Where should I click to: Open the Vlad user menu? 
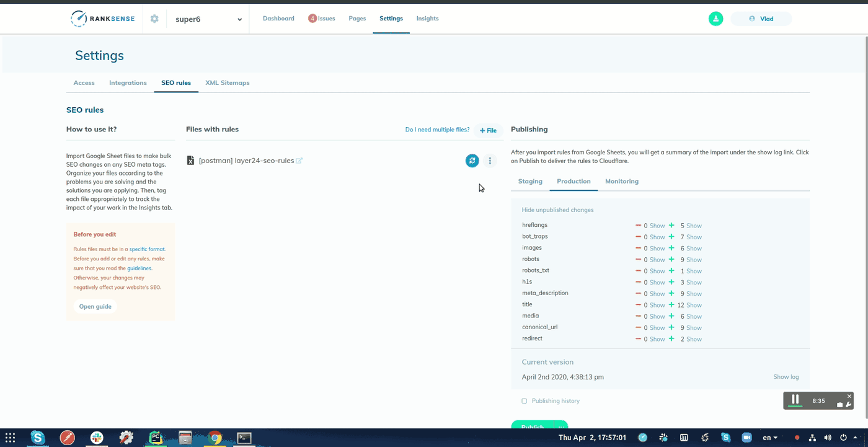761,19
